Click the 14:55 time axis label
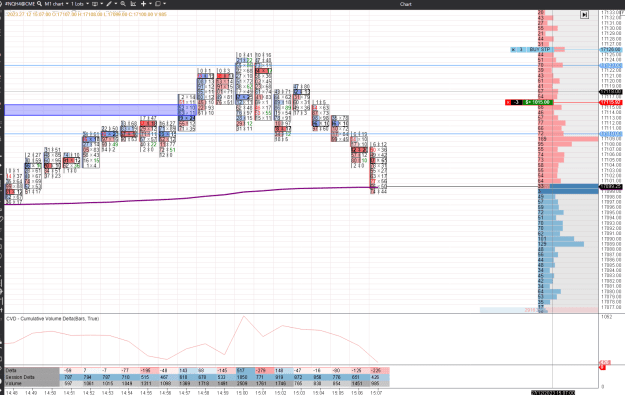This screenshot has width=625, height=395. pos(146,393)
